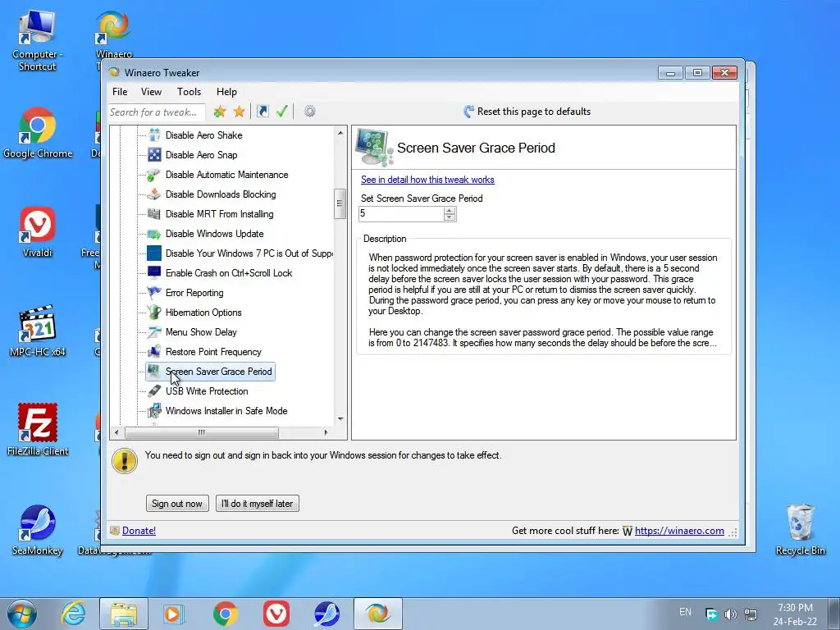
Task: Click the EN language indicator
Action: [x=685, y=612]
